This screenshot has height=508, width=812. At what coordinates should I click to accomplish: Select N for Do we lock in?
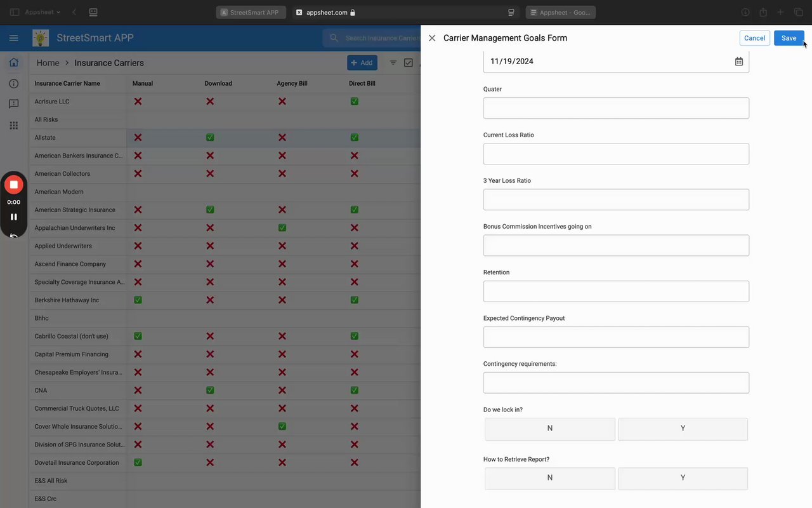549,429
